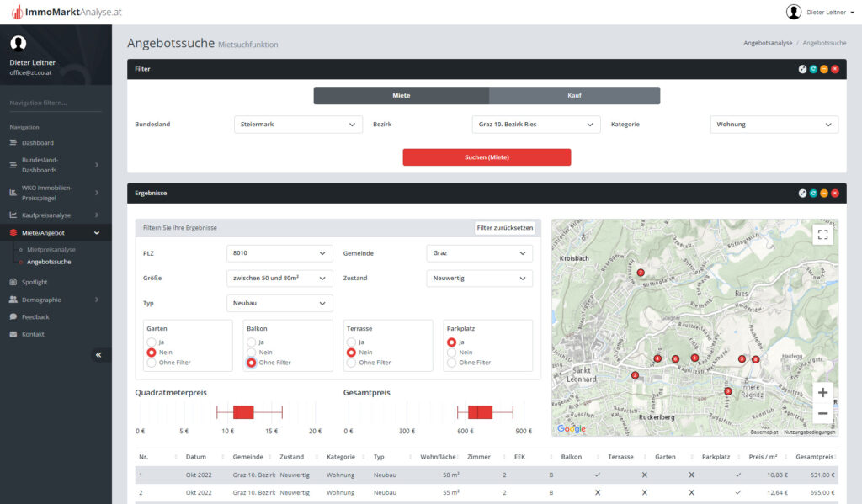
Task: Zoom in on the map
Action: coord(822,392)
